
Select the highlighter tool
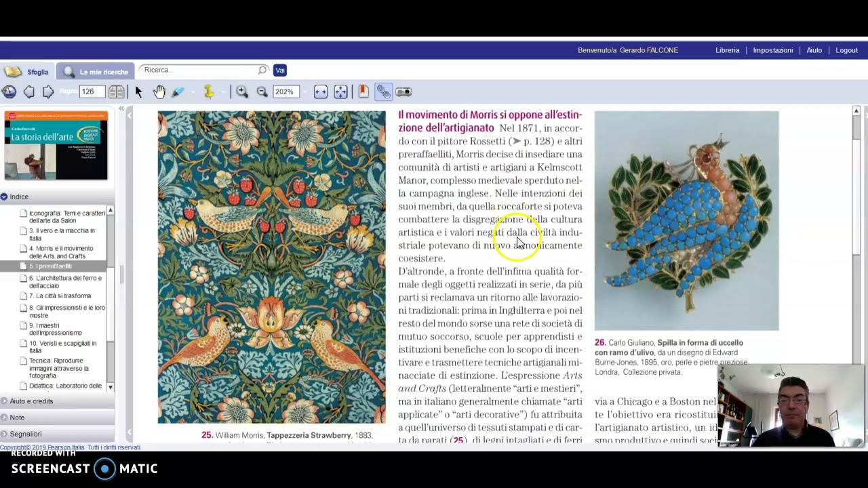pos(178,91)
